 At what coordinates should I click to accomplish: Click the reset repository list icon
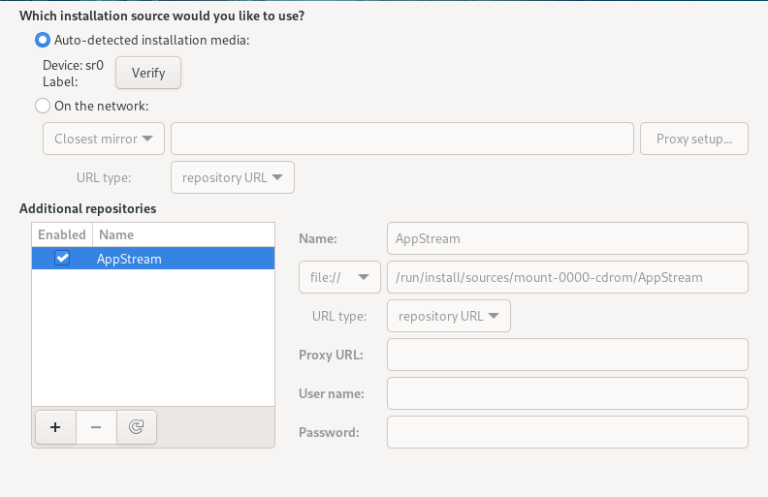137,427
